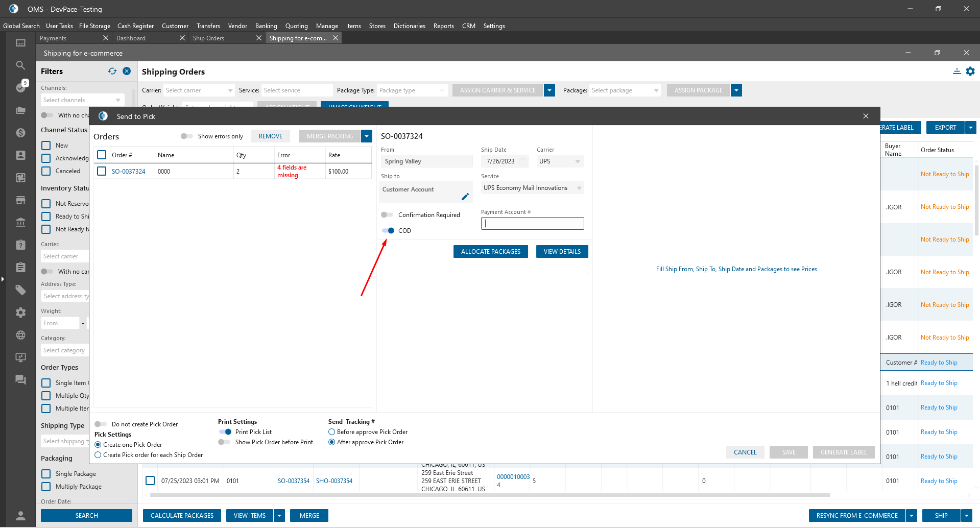
Task: Open Global Search magnifier icon in sidebar
Action: pyautogui.click(x=20, y=65)
